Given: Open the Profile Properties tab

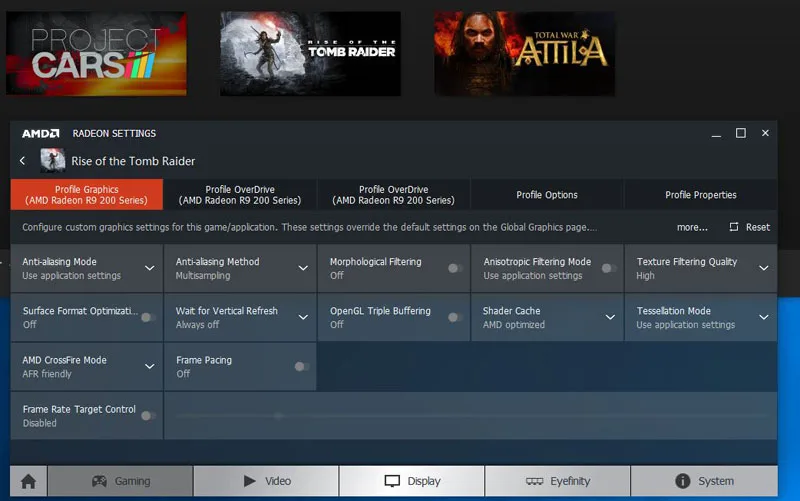Looking at the screenshot, I should click(x=701, y=195).
